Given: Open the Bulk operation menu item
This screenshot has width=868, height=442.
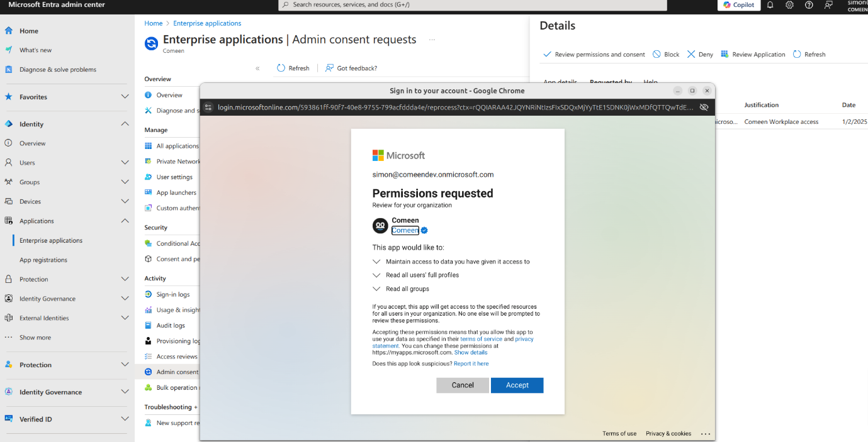Looking at the screenshot, I should pyautogui.click(x=172, y=388).
